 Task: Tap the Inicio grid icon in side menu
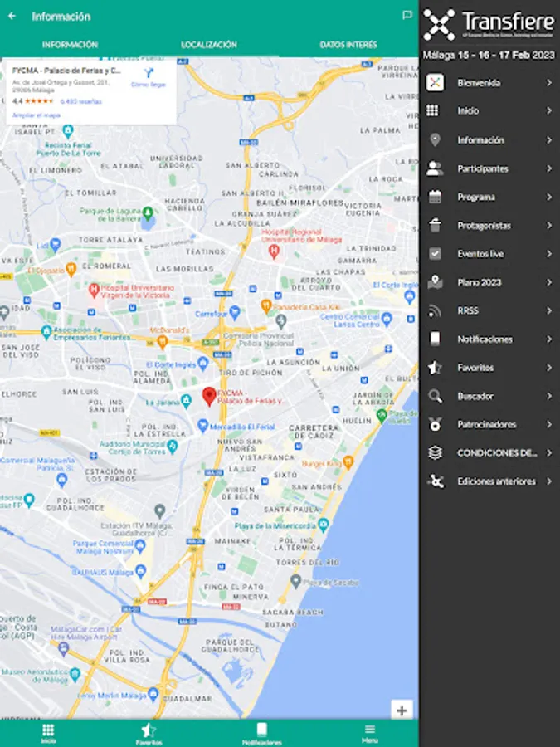pos(432,110)
